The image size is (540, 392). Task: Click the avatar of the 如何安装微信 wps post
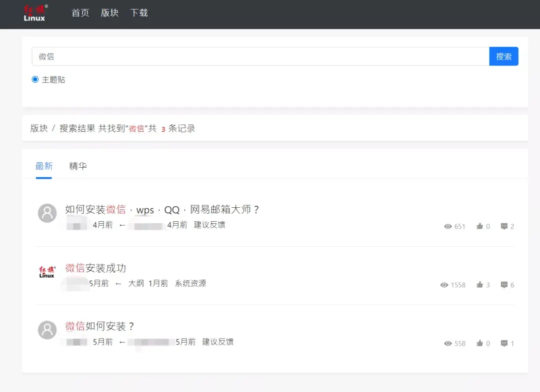(x=47, y=213)
